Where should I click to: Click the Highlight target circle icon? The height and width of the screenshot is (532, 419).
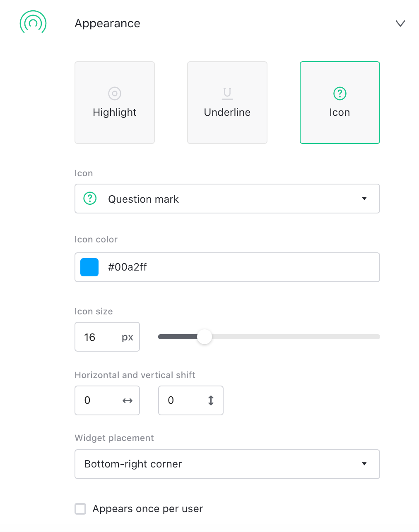(115, 93)
